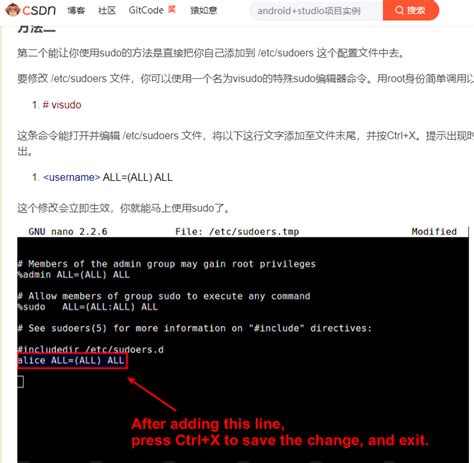
Task: Focus the android+studio search box
Action: 316,11
